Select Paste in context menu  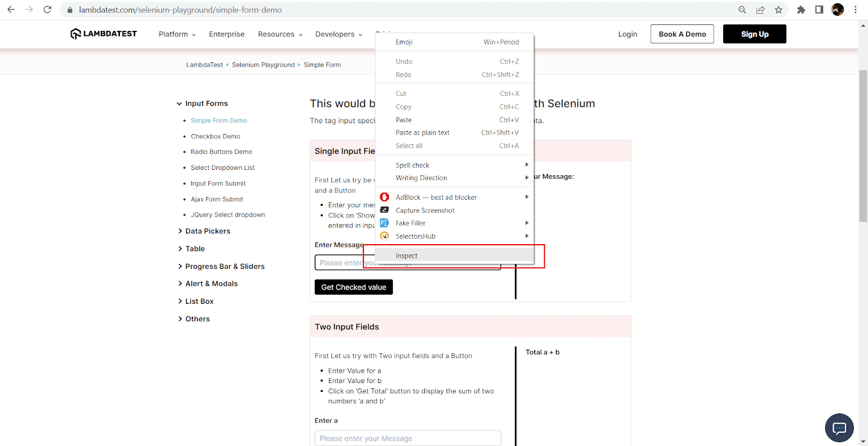pos(455,120)
